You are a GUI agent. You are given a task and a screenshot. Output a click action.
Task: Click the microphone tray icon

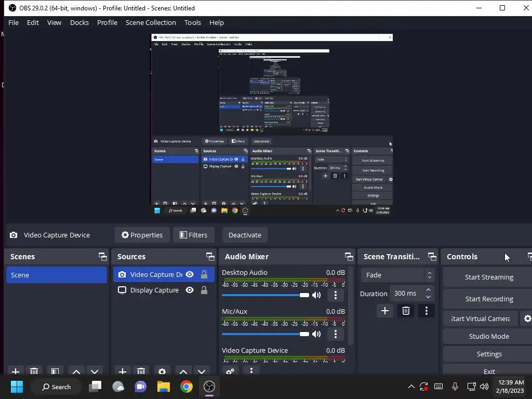(x=455, y=387)
